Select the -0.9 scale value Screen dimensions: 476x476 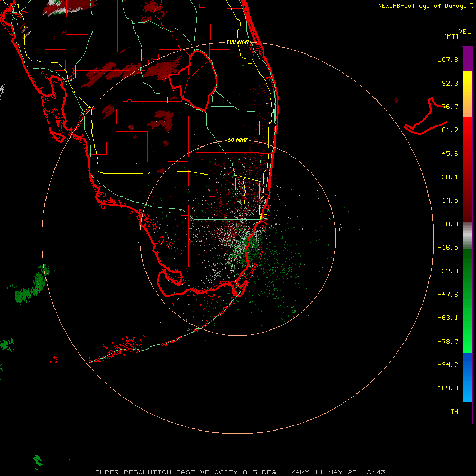click(x=450, y=224)
